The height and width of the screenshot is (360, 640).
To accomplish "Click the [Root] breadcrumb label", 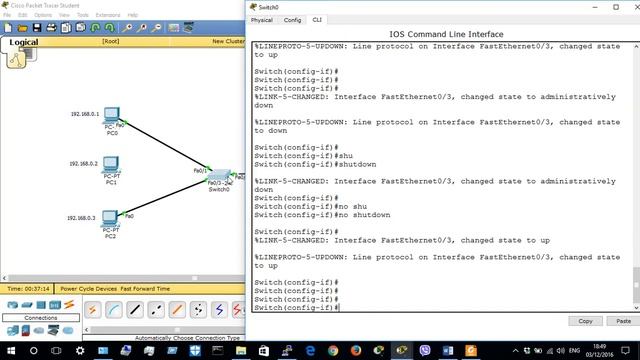I will coord(111,41).
